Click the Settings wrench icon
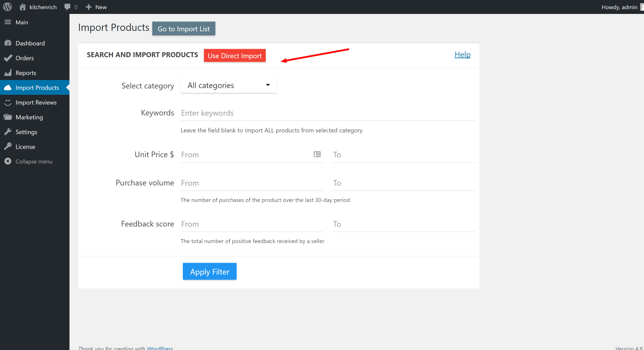644x350 pixels. pos(8,132)
